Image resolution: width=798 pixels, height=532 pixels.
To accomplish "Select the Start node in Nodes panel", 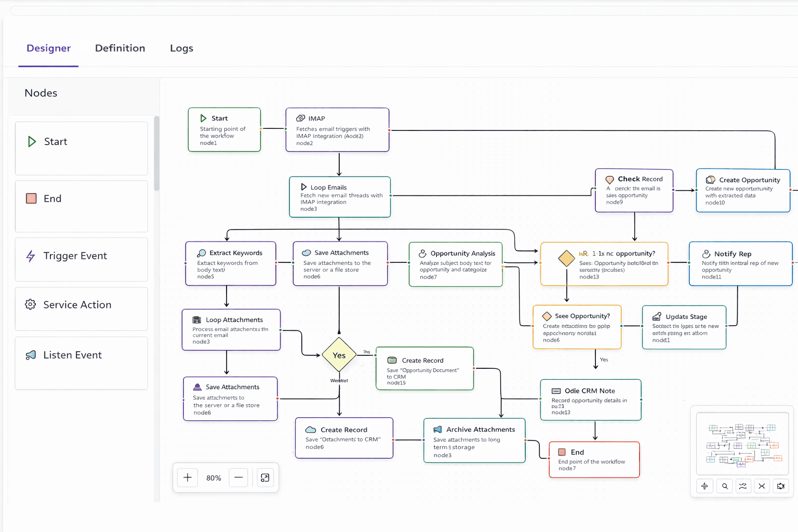I will [82, 148].
